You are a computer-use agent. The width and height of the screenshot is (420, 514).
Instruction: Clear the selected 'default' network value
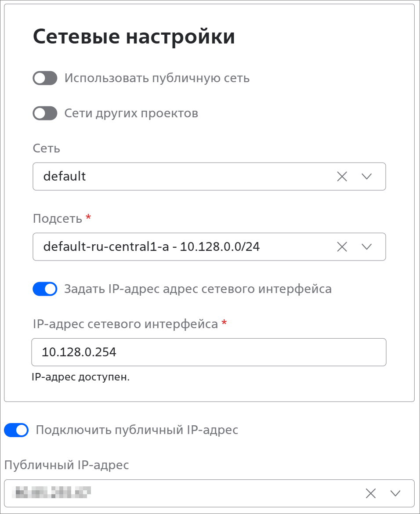click(342, 177)
